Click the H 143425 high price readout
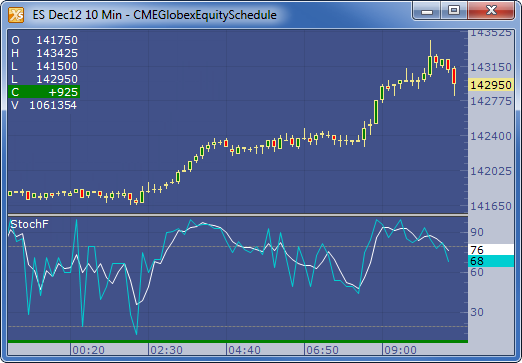 (44, 53)
